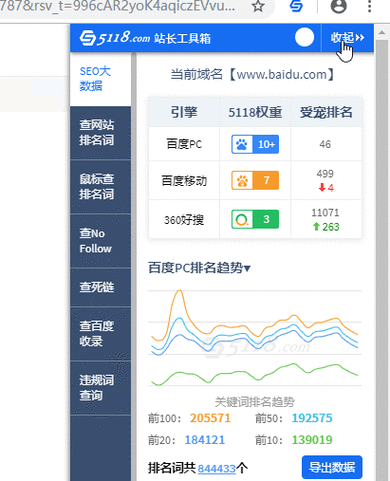Click the ranking trend line chart
The image size is (390, 481).
(255, 338)
